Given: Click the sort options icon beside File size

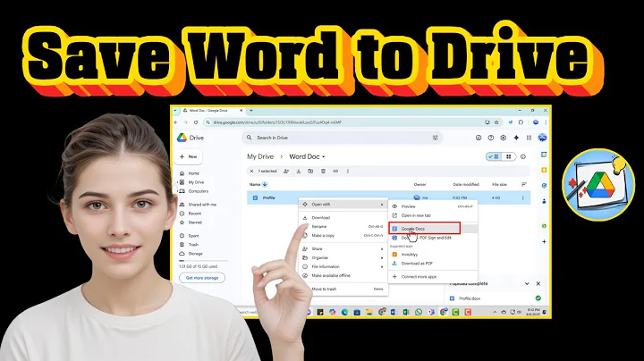Looking at the screenshot, I should 523,185.
